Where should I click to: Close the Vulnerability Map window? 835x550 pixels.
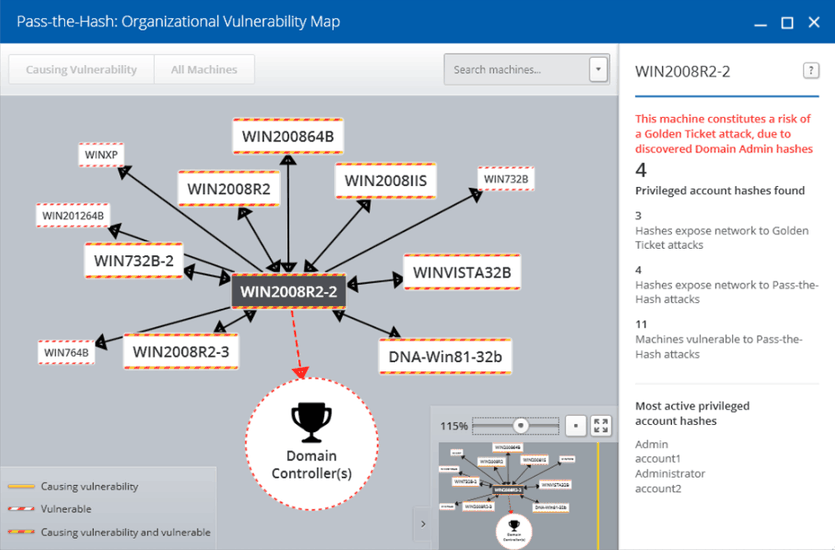click(x=814, y=22)
